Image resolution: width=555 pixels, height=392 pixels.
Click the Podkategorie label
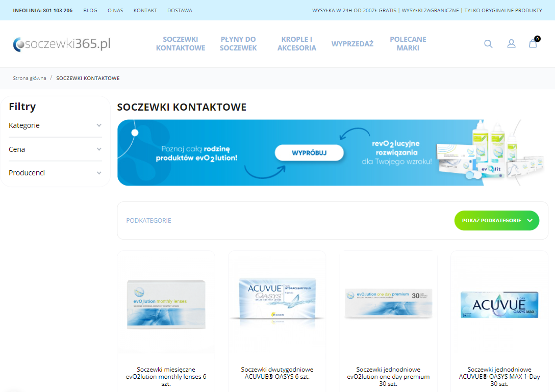pos(148,220)
